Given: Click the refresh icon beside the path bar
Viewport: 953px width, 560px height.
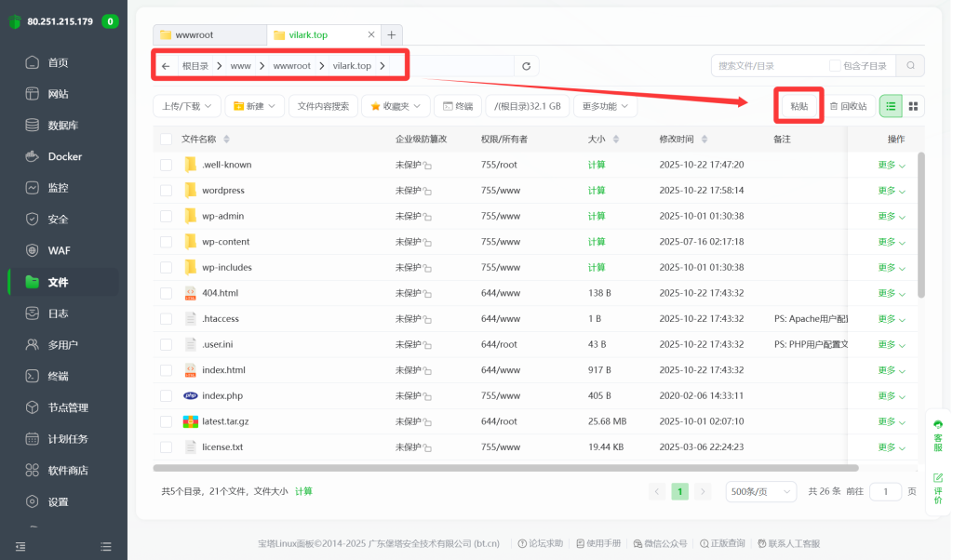Looking at the screenshot, I should pos(528,65).
